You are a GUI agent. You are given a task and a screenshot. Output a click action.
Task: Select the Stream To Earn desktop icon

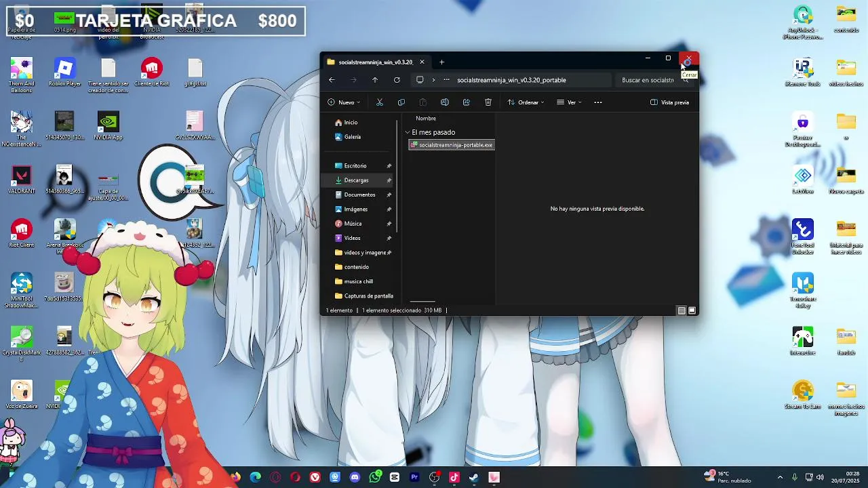(x=803, y=395)
